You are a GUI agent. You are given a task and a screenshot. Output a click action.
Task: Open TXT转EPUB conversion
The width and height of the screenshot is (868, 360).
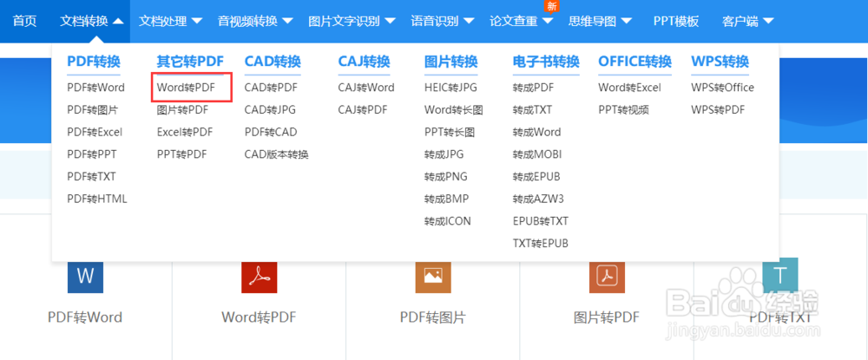(540, 243)
